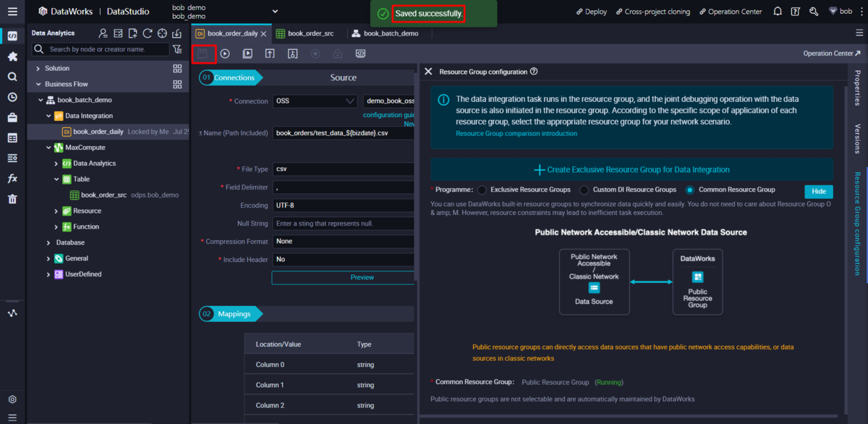
Task: Collapse the Data Integration folder
Action: [x=49, y=116]
